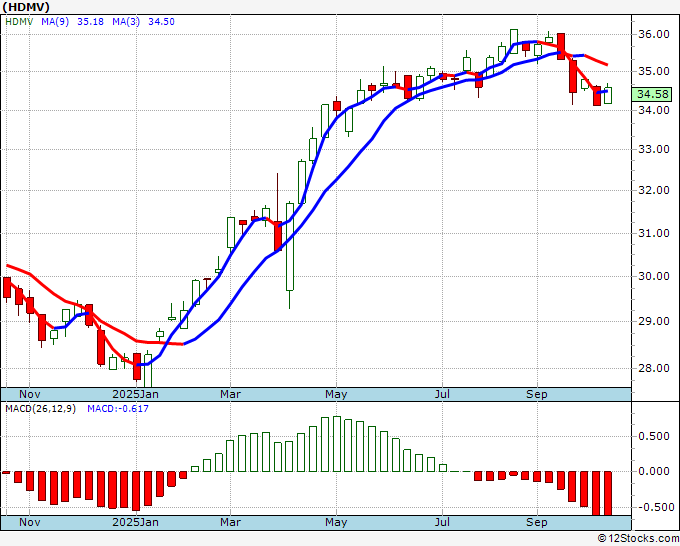Click the 28.00 price axis label
680x546 pixels.
[x=654, y=368]
